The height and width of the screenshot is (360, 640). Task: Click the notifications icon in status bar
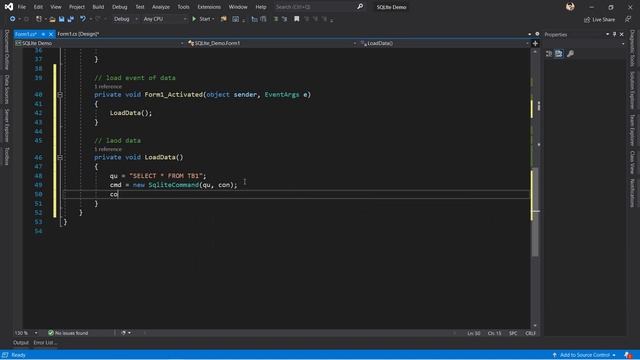click(628, 355)
